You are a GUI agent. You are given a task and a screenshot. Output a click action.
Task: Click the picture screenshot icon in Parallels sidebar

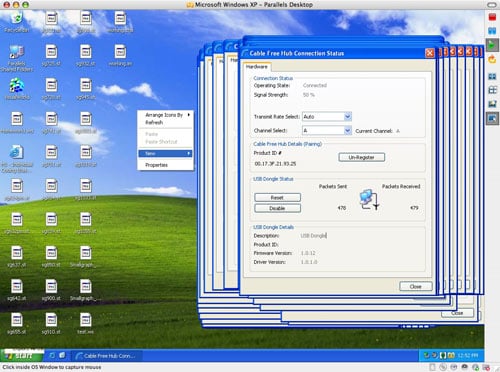(x=492, y=104)
